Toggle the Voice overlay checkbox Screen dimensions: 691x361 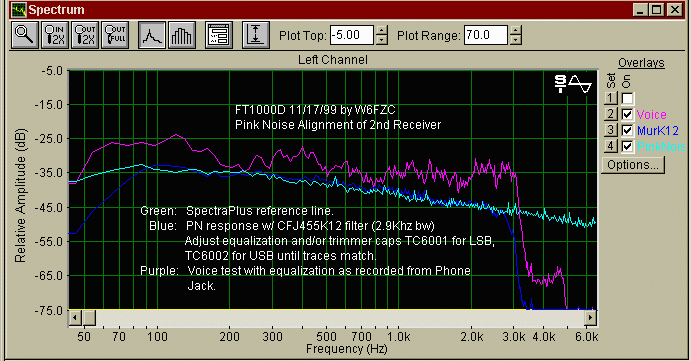(x=627, y=114)
